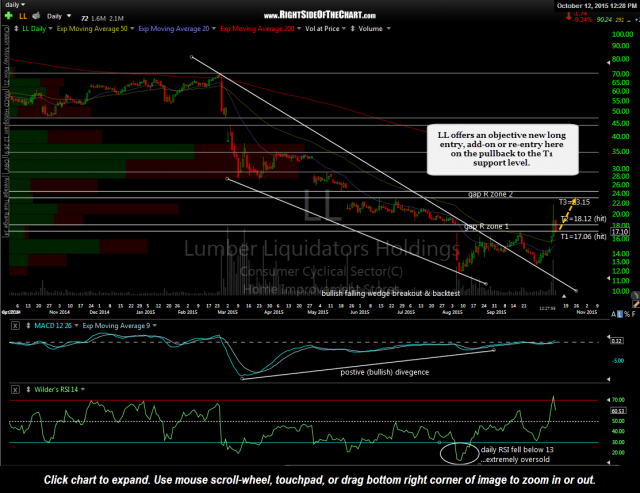Screen dimensions: 640x493
Task: Select the T1=17.06 (hit) target label
Action: click(x=582, y=237)
